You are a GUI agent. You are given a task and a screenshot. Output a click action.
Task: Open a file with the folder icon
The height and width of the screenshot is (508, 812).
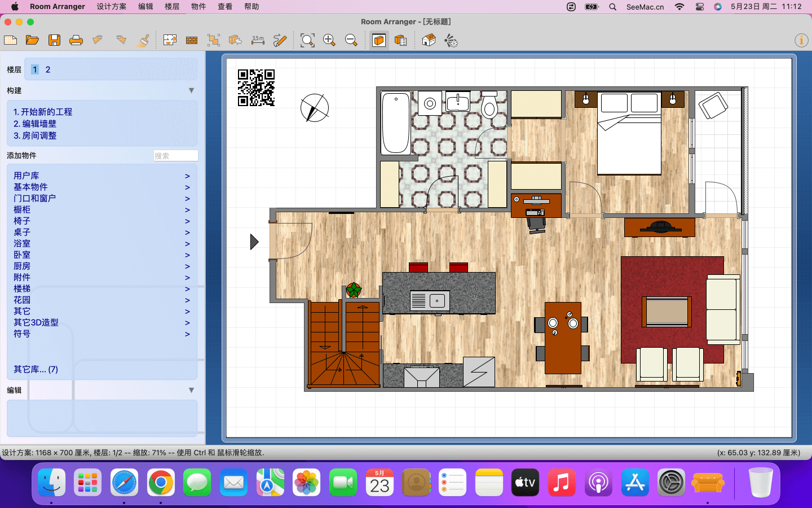tap(32, 40)
